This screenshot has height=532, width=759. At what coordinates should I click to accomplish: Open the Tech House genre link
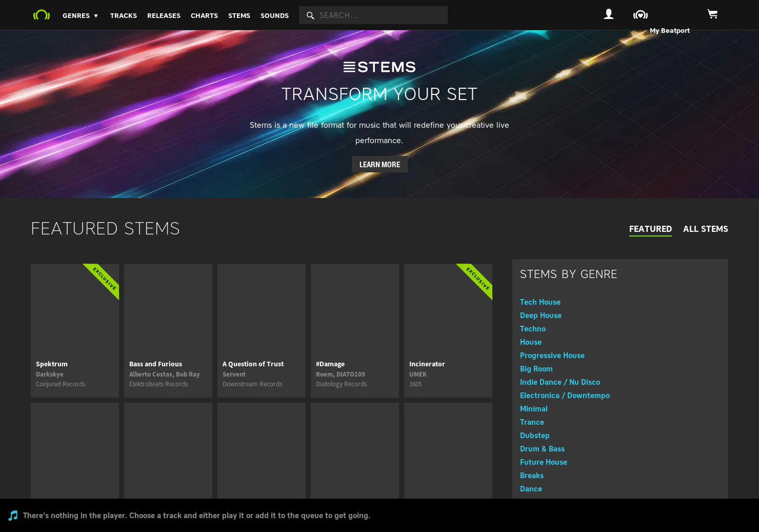click(540, 302)
